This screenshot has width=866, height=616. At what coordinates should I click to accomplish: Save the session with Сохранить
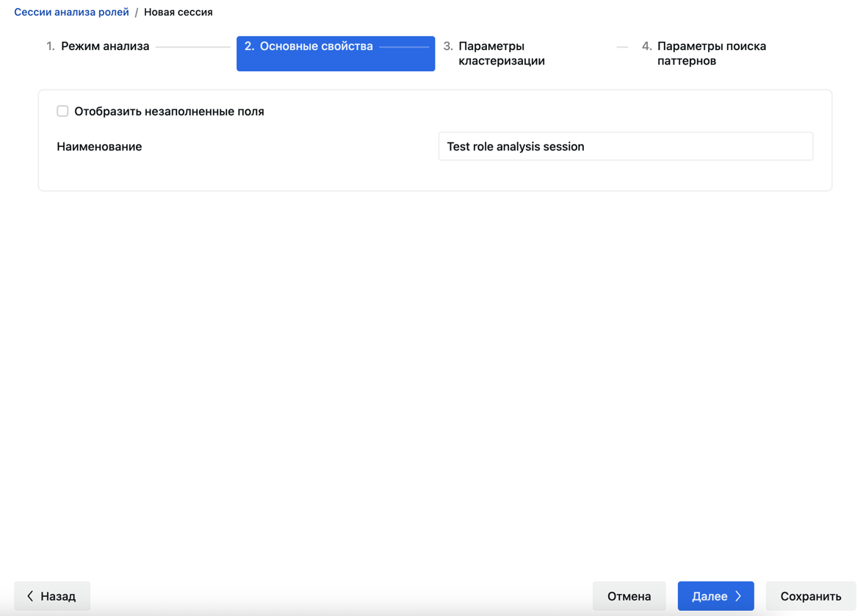(811, 596)
